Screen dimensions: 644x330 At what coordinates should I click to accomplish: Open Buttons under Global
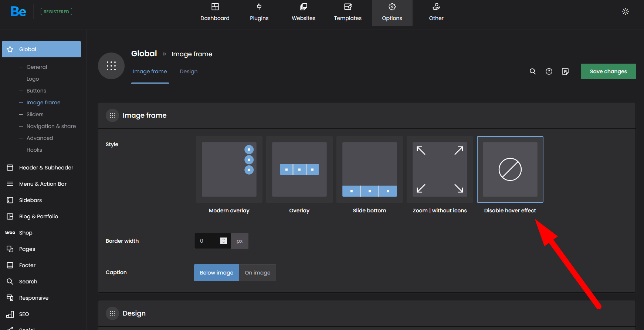pos(36,91)
